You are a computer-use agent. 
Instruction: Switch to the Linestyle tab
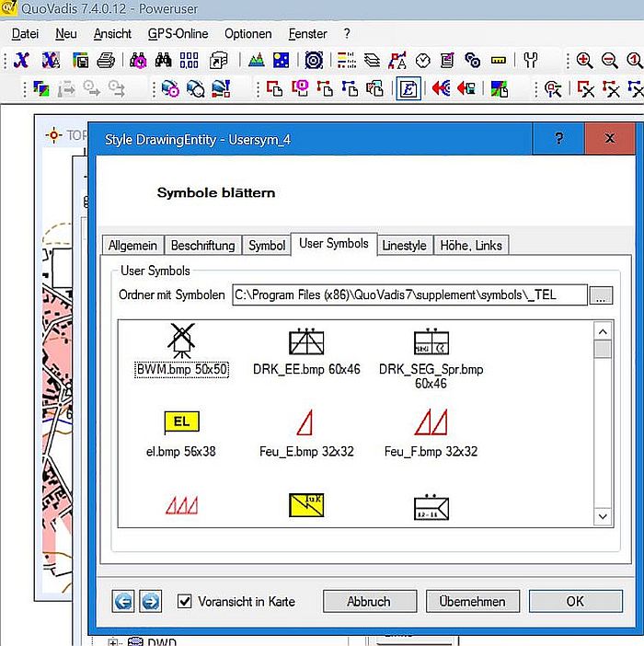point(405,246)
